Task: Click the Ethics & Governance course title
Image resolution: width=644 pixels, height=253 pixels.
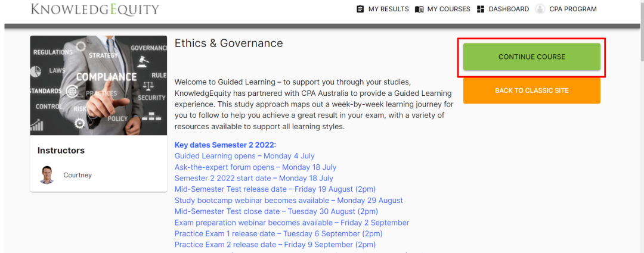Action: pyautogui.click(x=228, y=43)
